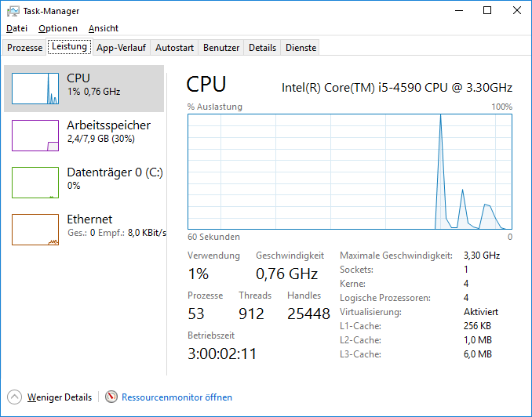This screenshot has height=417, width=532.
Task: Click the Ressourcenmonitor öffnen link
Action: click(177, 397)
